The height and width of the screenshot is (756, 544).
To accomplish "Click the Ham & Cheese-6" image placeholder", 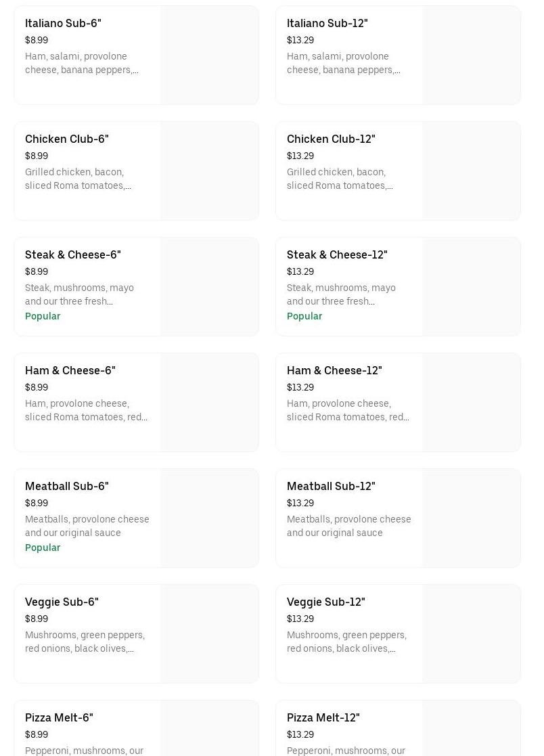I will coord(209,403).
